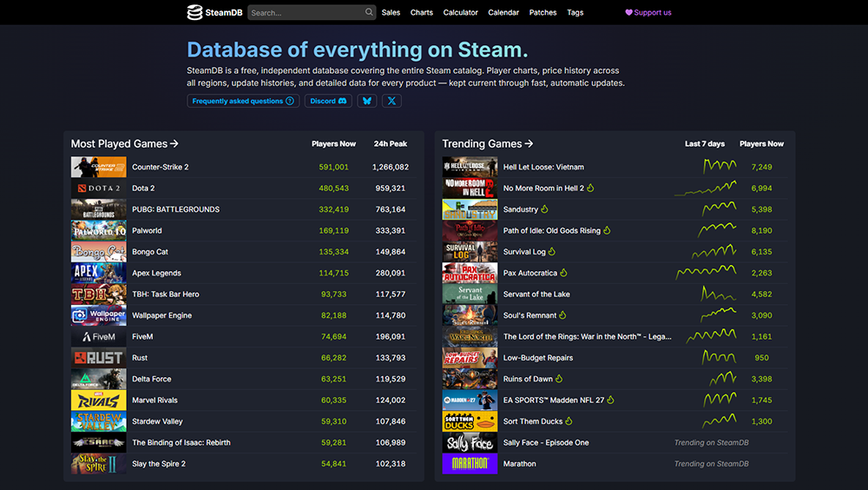Click the Rust game thumbnail
Screen dimensions: 868x490
click(99, 358)
